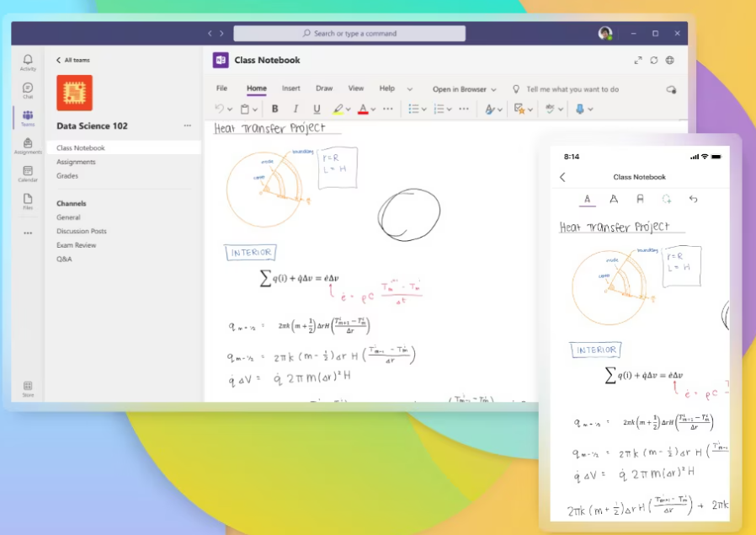Expand the bullet library dropdown

[x=423, y=110]
